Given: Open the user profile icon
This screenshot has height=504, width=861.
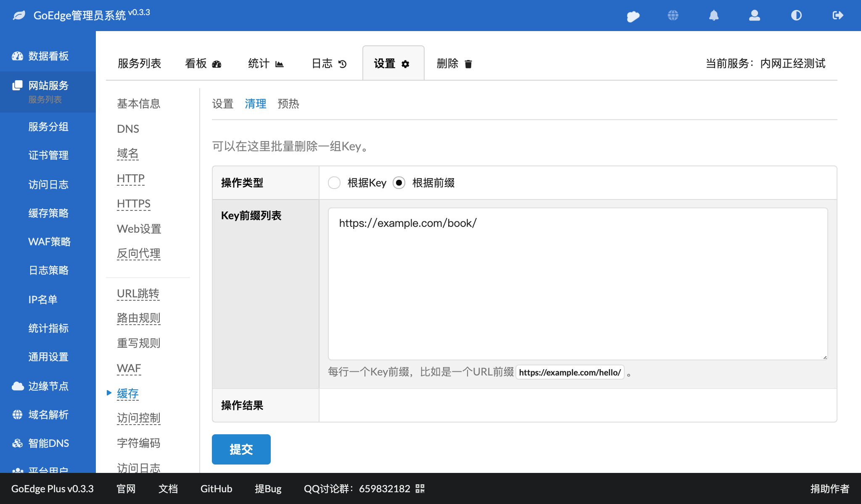Looking at the screenshot, I should coord(755,16).
